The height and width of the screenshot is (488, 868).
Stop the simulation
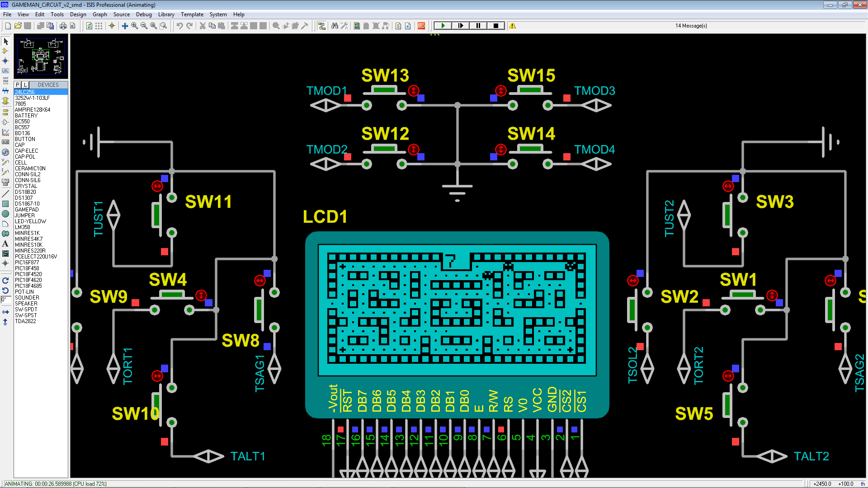495,26
